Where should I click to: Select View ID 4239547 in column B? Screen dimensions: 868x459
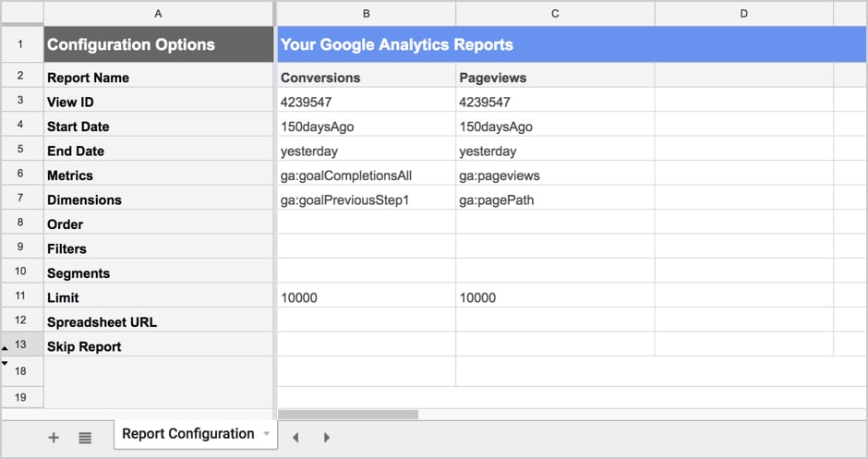[x=366, y=100]
